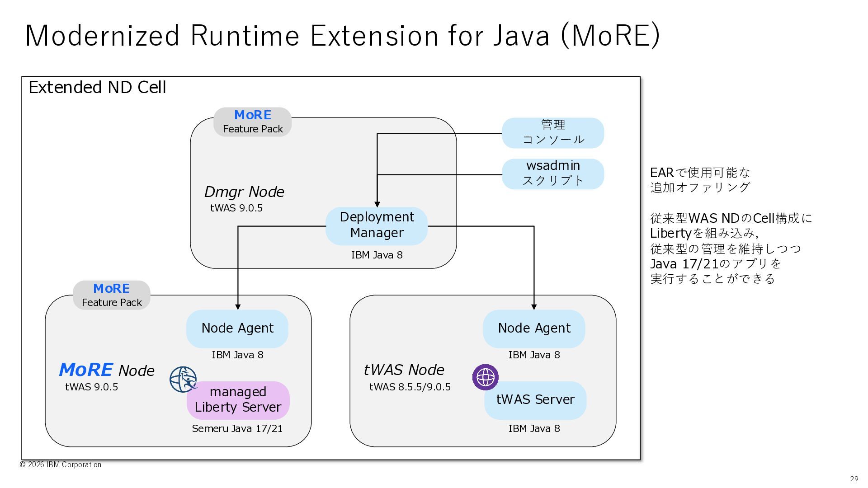The height and width of the screenshot is (488, 868).
Task: Select the Deployment Manager box
Action: coord(377,225)
